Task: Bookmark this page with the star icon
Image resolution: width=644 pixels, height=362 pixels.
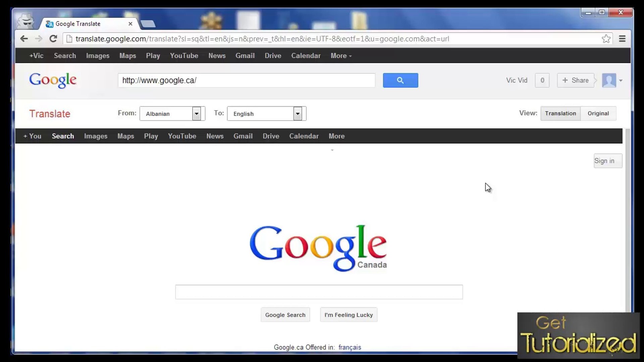Action: pyautogui.click(x=606, y=38)
